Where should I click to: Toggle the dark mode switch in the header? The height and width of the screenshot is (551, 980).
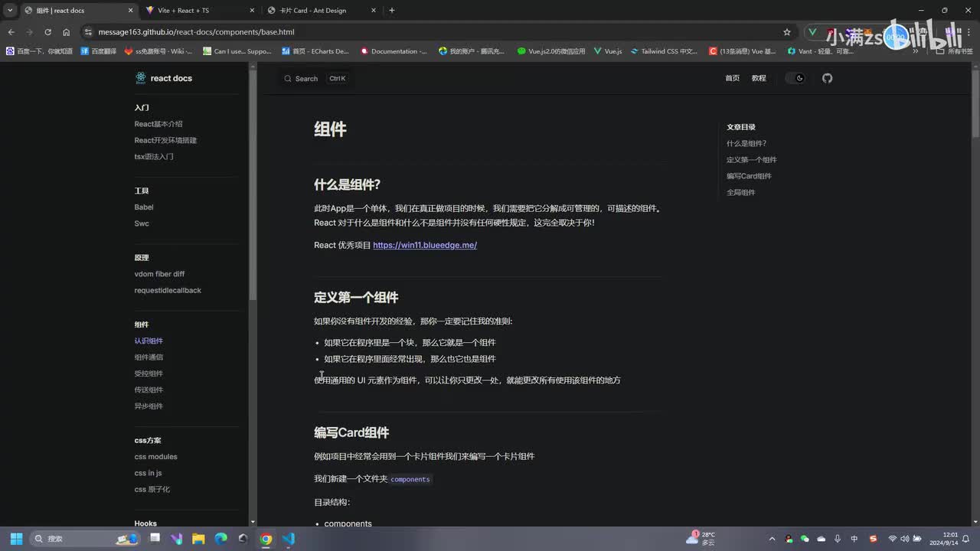click(795, 78)
